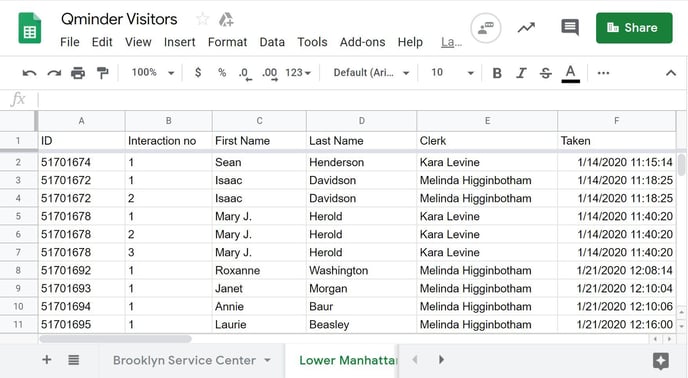Click the Google Sheets home icon

click(30, 29)
